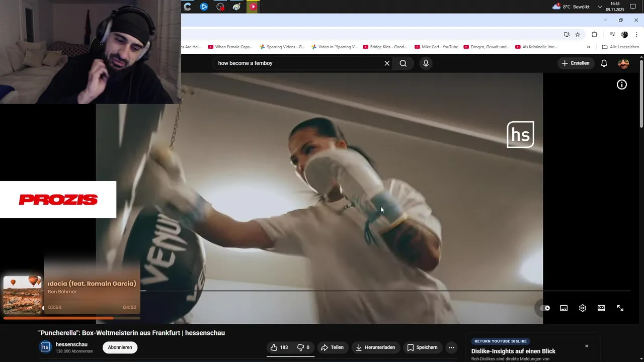Start voice search with the microphone icon

426,63
